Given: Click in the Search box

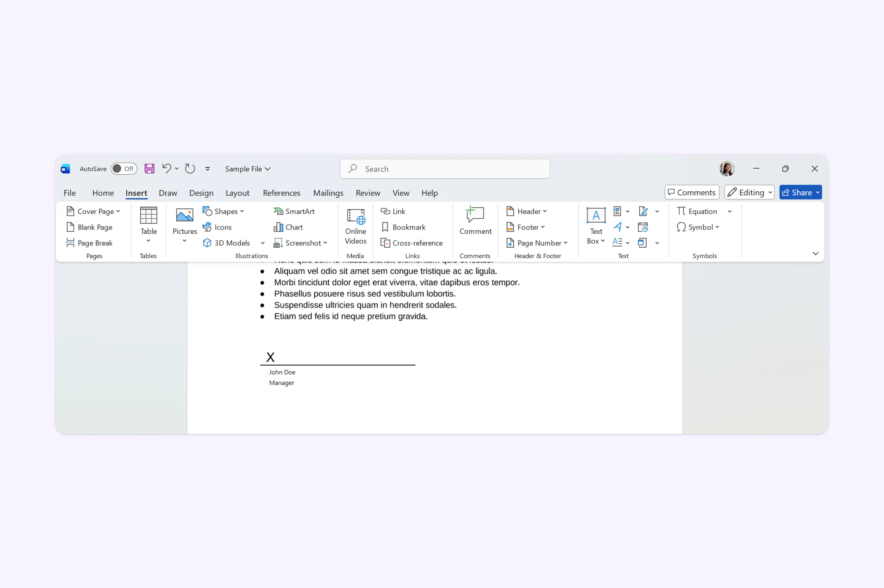Looking at the screenshot, I should click(x=445, y=169).
